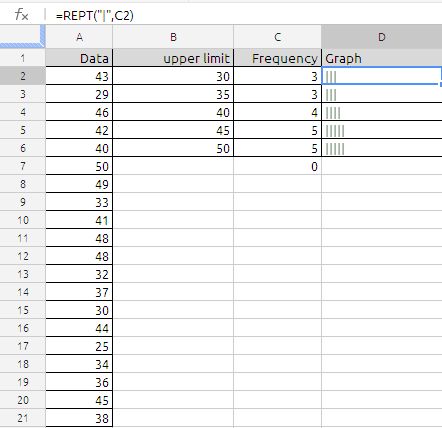Select column C header
Image resolution: width=442 pixels, height=428 pixels.
coord(277,37)
